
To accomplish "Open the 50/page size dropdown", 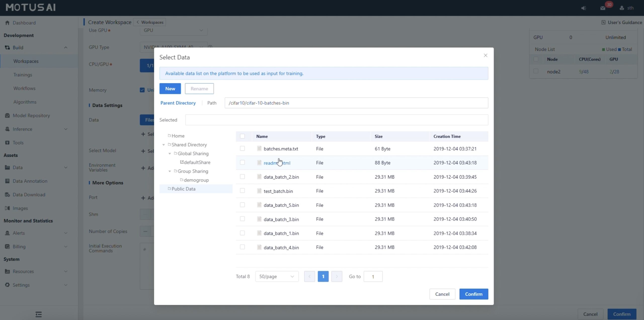I will click(277, 276).
